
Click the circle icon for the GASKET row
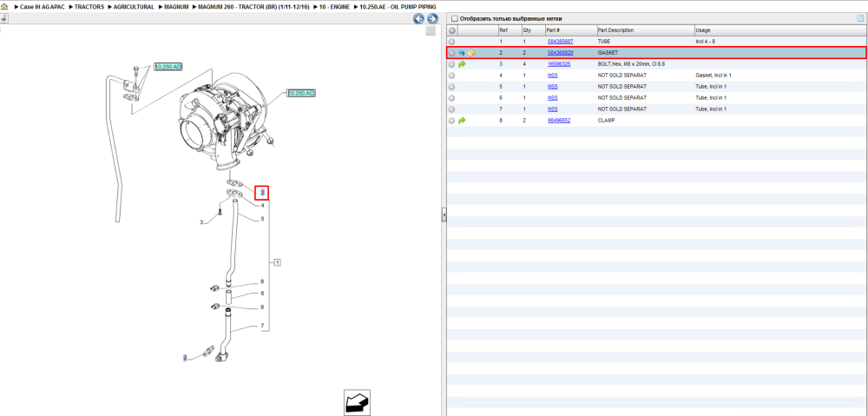point(451,53)
